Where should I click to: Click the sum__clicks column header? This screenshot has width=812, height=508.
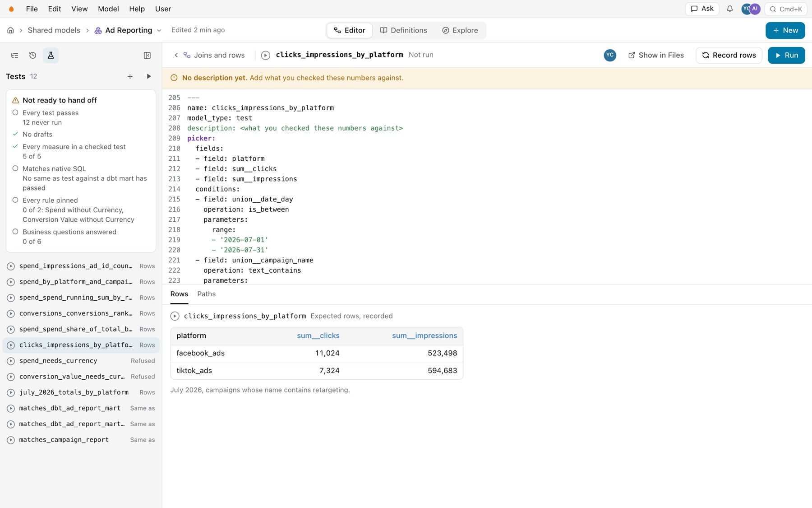pos(318,336)
